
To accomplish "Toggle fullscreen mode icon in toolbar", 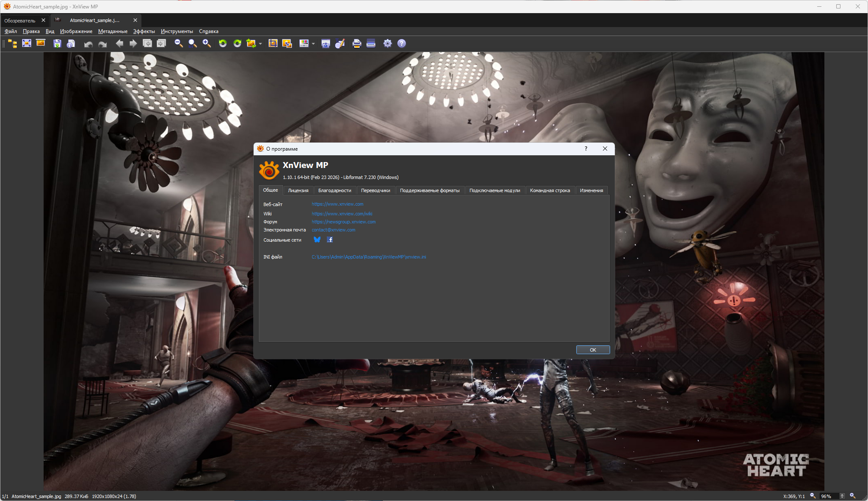I will click(27, 44).
